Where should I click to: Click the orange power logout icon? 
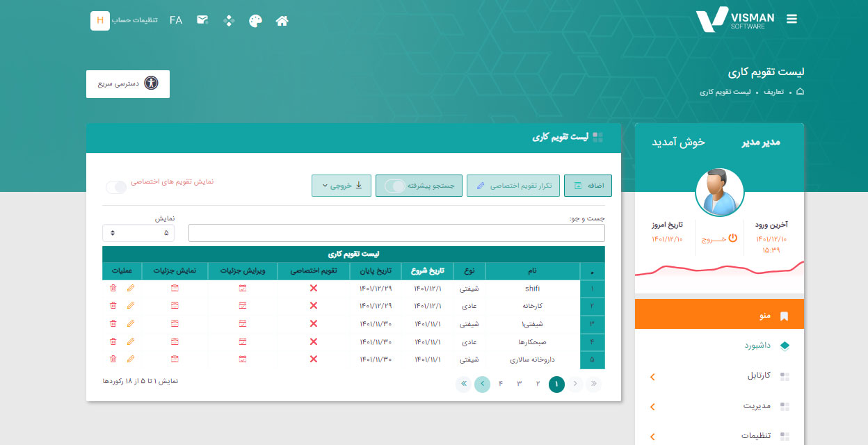click(732, 238)
